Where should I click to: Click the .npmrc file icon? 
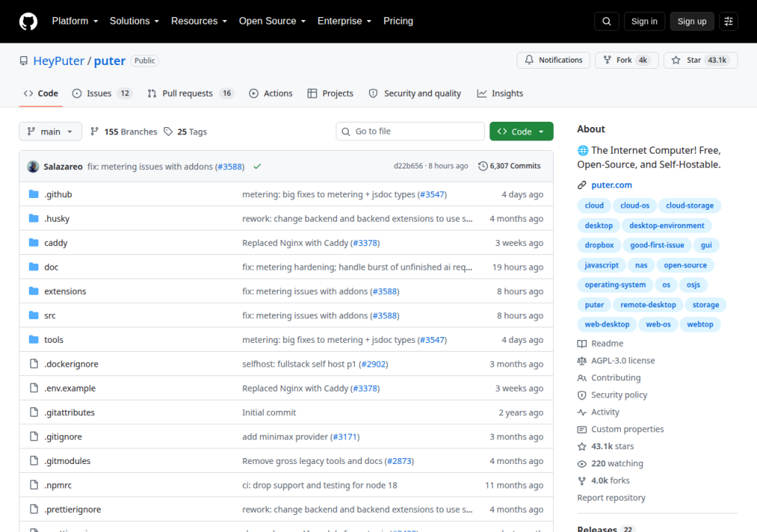click(34, 485)
